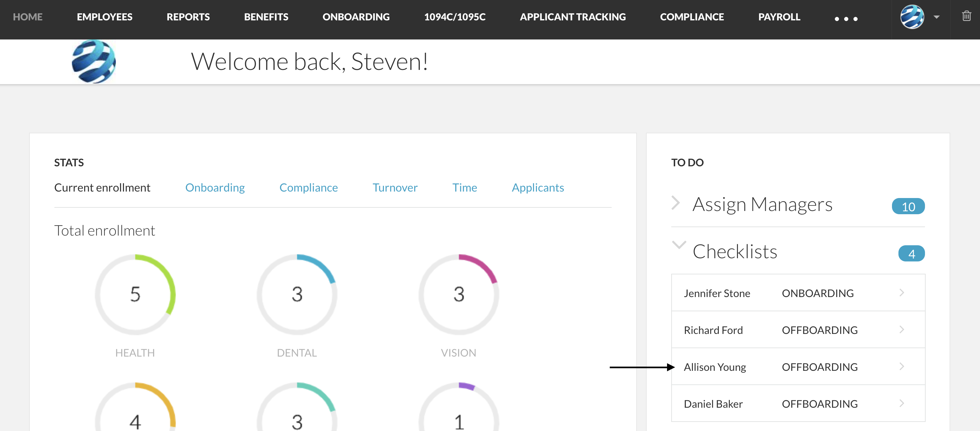The image size is (980, 431).
Task: Open the ONBOARDING nav menu
Action: click(356, 17)
